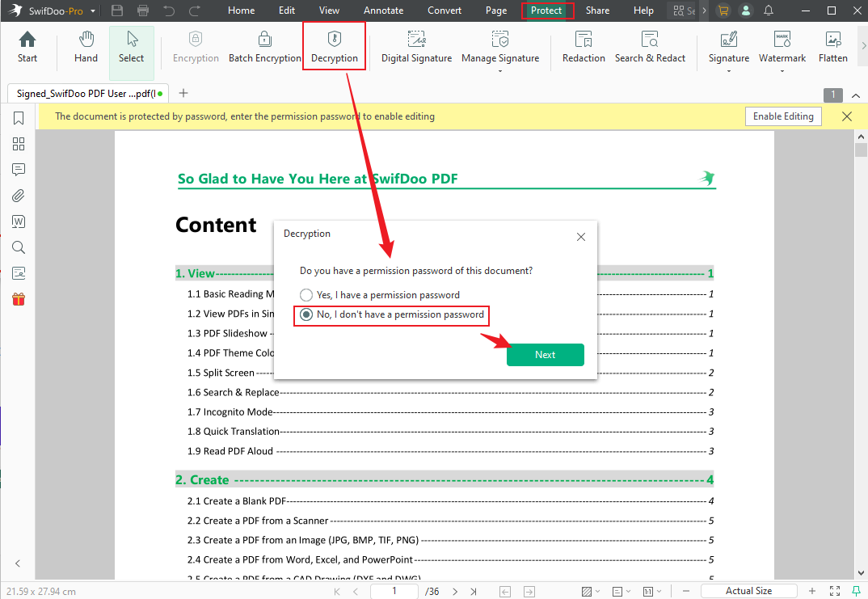Open the Digital Signature tool
This screenshot has width=868, height=599.
pyautogui.click(x=416, y=46)
